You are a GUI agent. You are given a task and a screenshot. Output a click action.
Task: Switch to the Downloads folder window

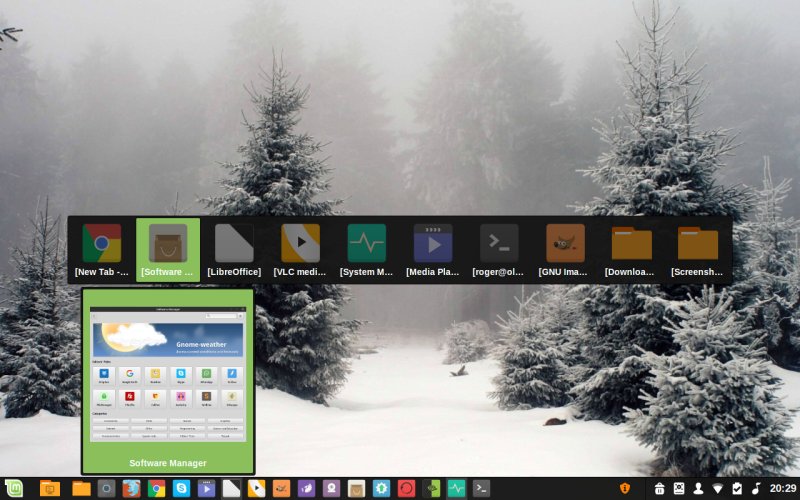click(632, 250)
